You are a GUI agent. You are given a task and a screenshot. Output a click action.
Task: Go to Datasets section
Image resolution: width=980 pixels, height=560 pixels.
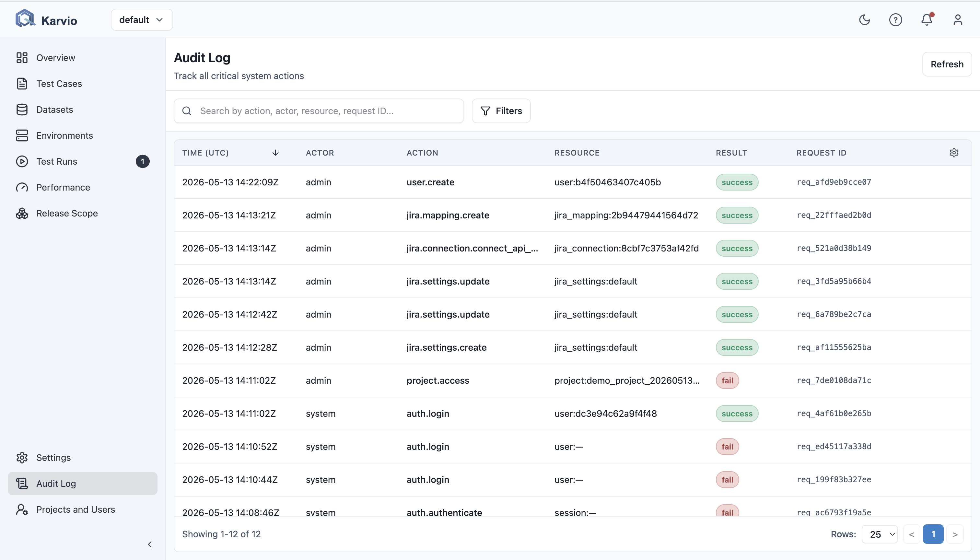[x=55, y=110]
